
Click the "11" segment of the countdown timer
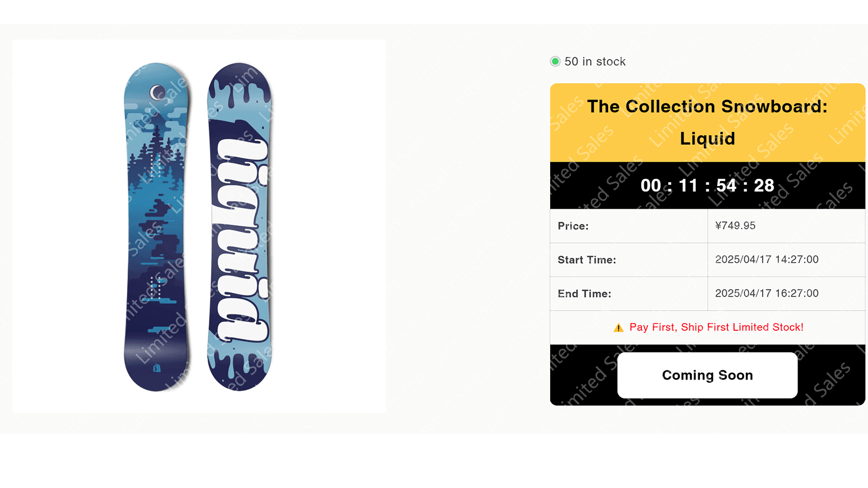pos(688,185)
